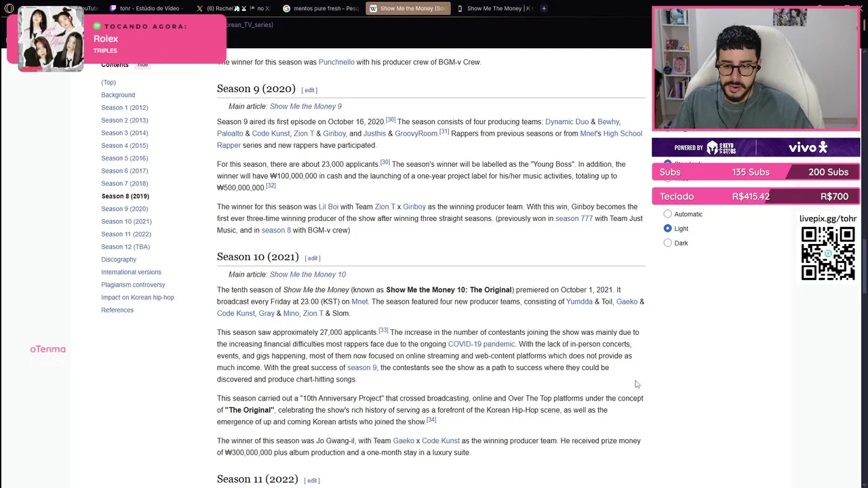
Task: Go to Season 2 (2013) in Contents
Action: pos(124,120)
